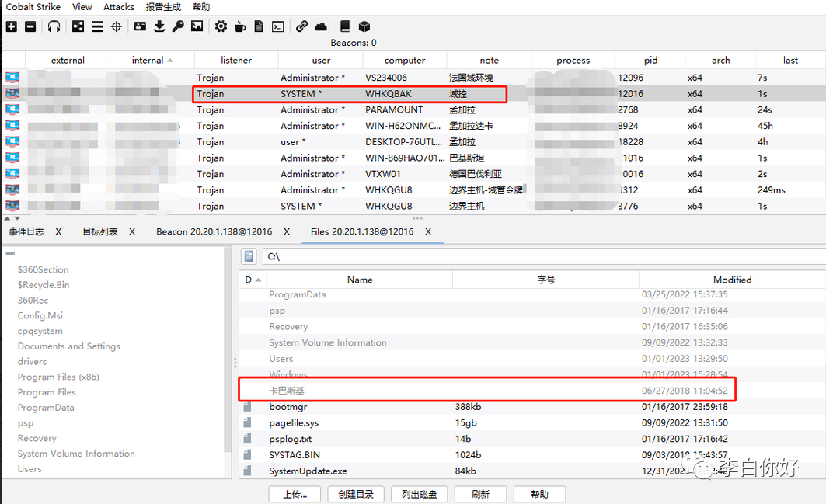Click the About cube icon in toolbar
826x504 pixels.
364,26
